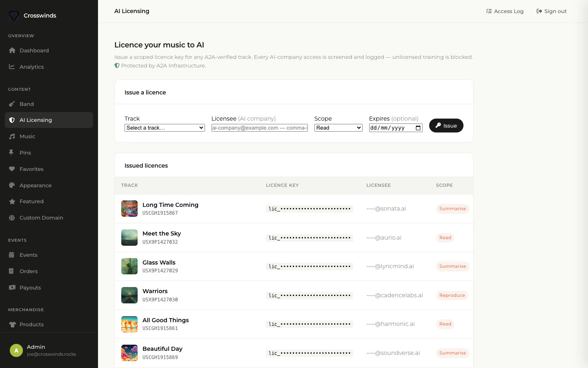Open Dashboard from the sidebar
The width and height of the screenshot is (588, 368).
[x=49, y=50]
